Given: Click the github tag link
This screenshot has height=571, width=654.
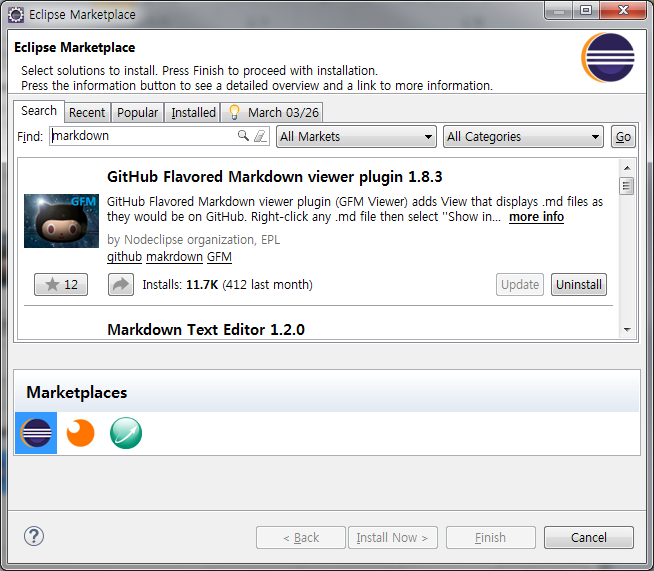Looking at the screenshot, I should pos(124,257).
